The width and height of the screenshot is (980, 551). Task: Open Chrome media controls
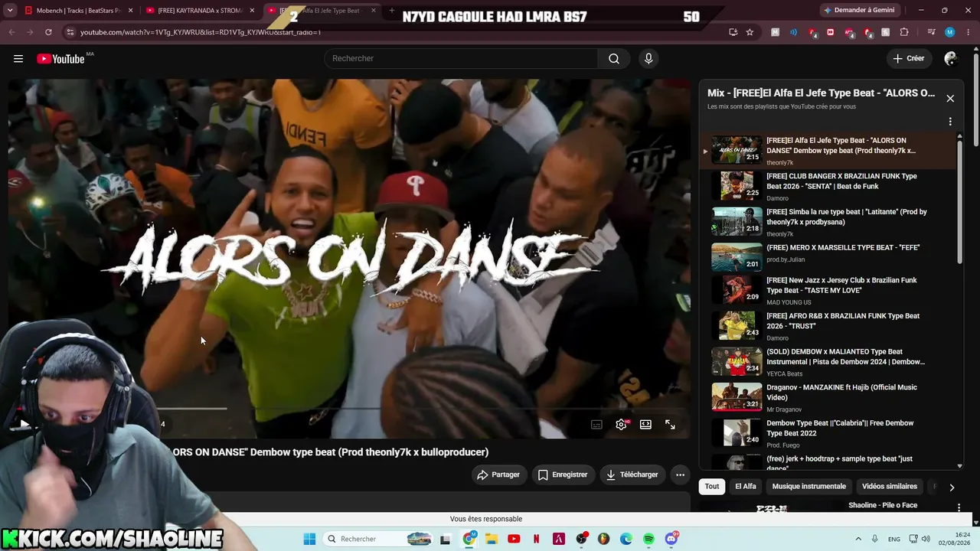[x=932, y=32]
